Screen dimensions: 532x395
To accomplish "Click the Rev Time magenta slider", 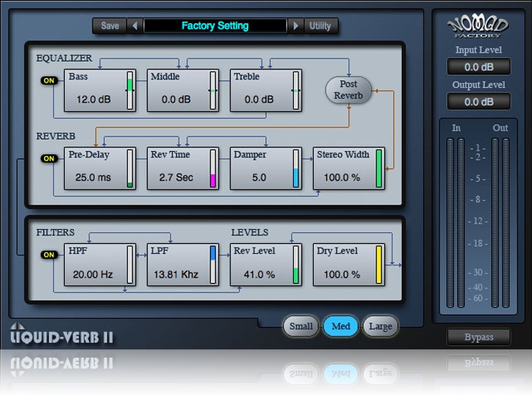I will [214, 169].
